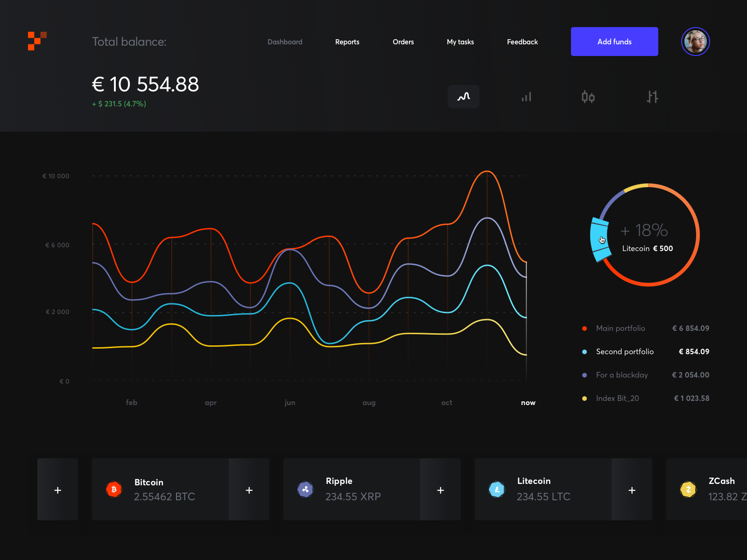747x560 pixels.
Task: Click the plus icon on the Bitcoin card
Action: pos(249,490)
